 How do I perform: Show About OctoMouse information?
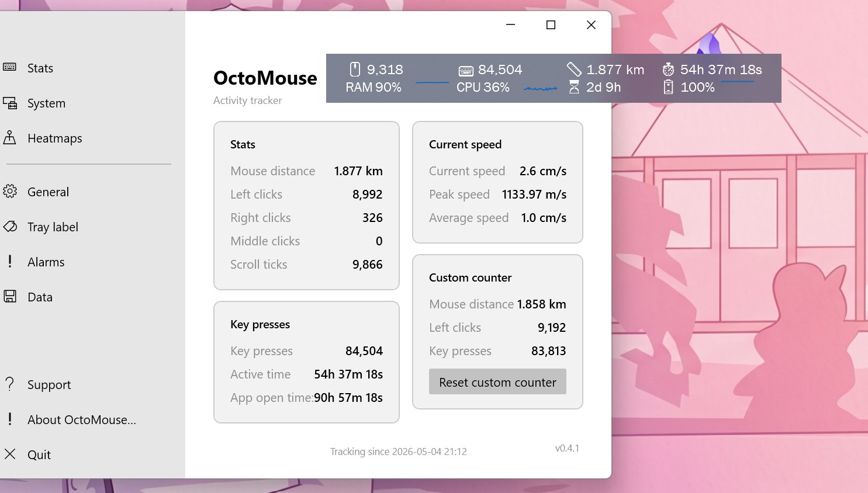(82, 420)
